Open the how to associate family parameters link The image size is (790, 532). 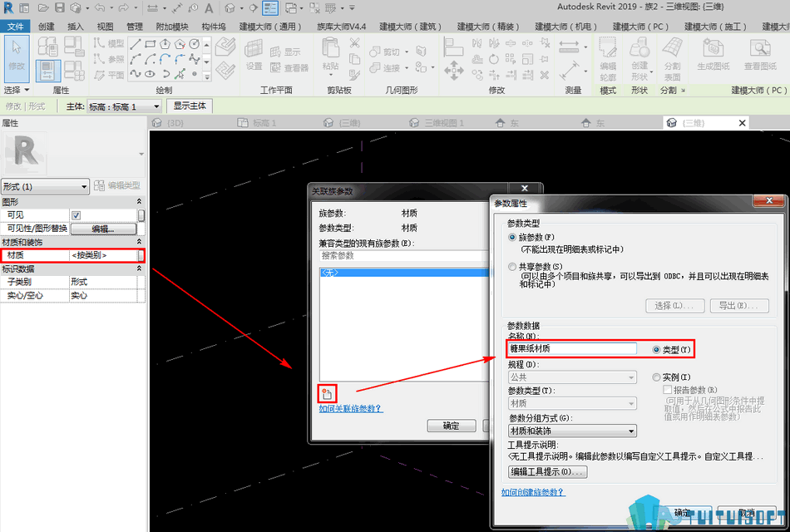[351, 409]
